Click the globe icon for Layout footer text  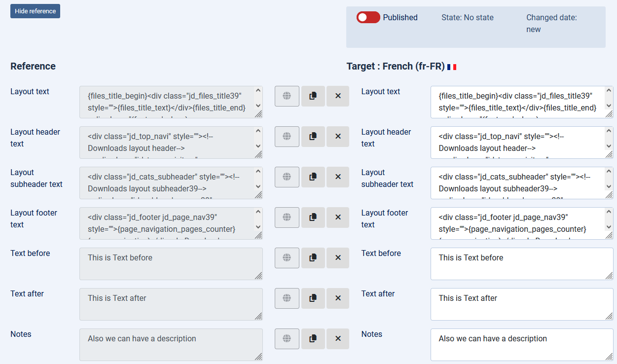click(x=287, y=217)
